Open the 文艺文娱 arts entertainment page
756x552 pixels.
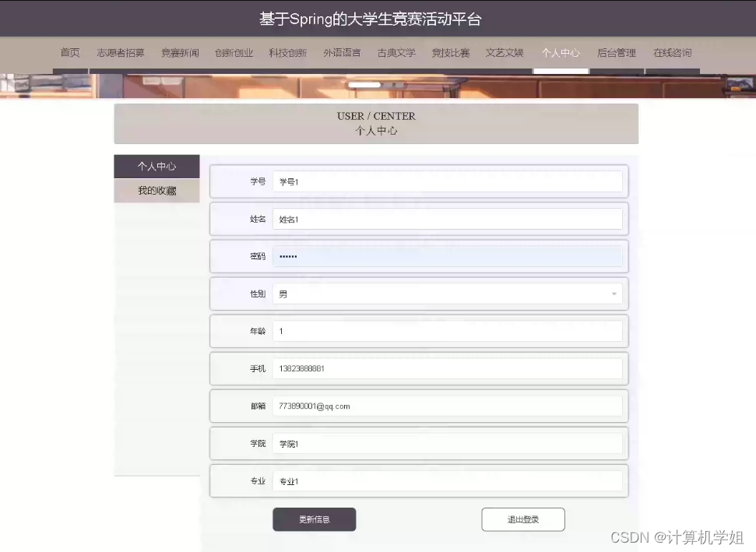tap(505, 53)
